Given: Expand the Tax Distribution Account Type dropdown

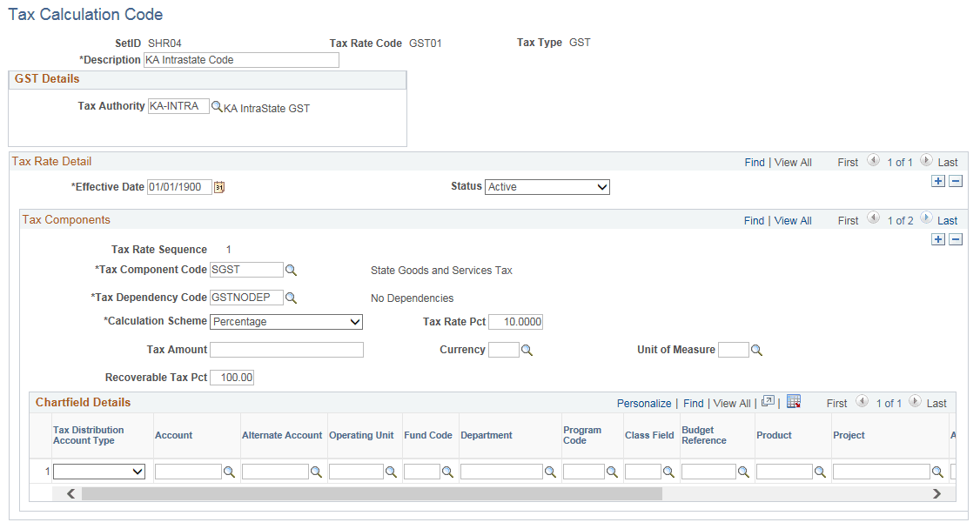Looking at the screenshot, I should coord(98,471).
